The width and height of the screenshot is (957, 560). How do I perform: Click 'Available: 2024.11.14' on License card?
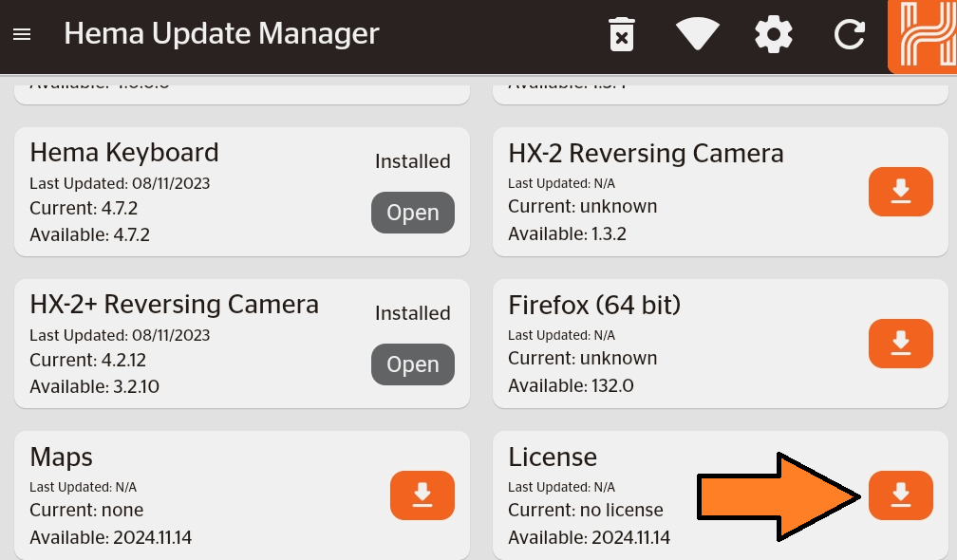589,537
